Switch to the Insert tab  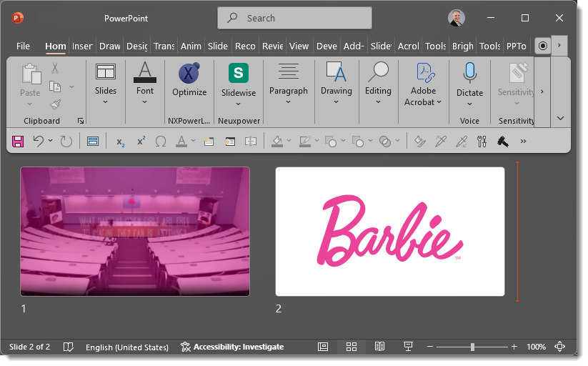point(82,46)
